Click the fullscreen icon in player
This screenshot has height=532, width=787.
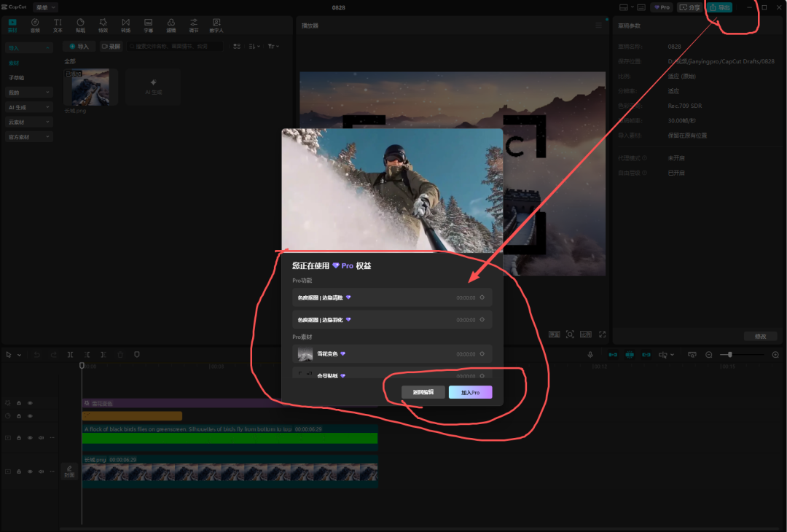point(602,334)
